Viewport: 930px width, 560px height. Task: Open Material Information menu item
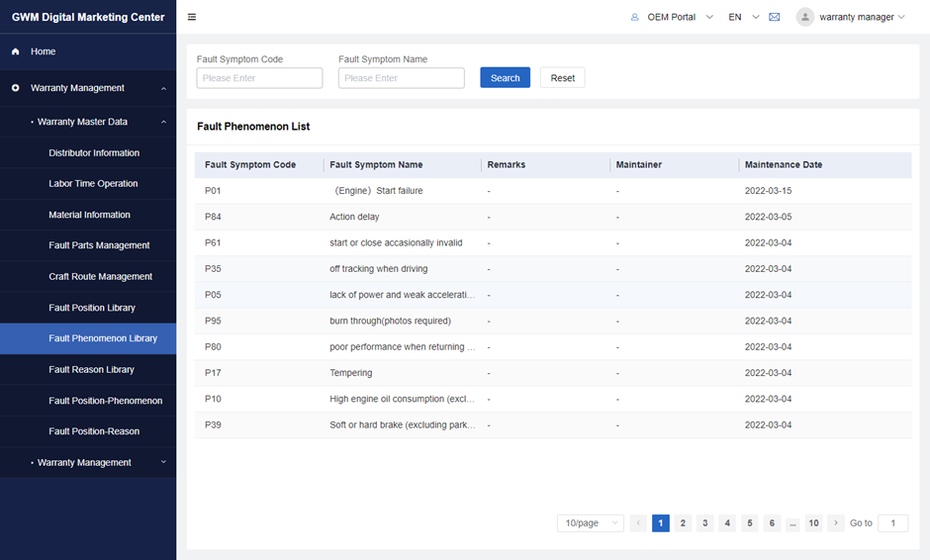(88, 215)
